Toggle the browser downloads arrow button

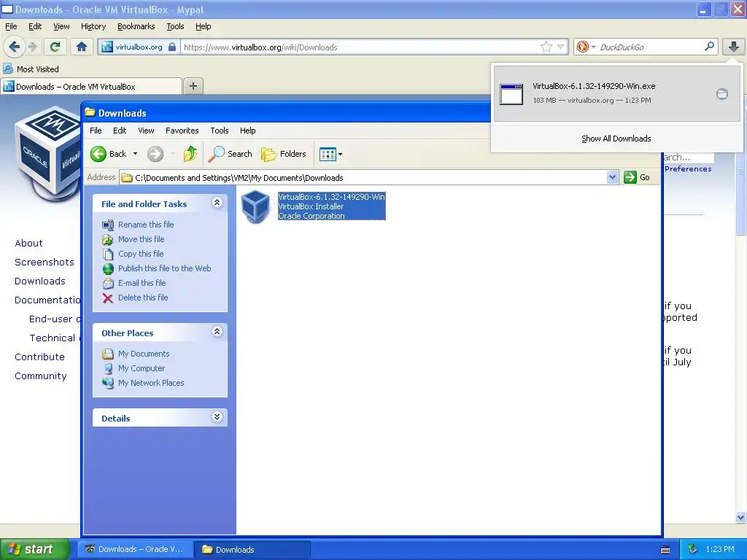click(x=733, y=46)
